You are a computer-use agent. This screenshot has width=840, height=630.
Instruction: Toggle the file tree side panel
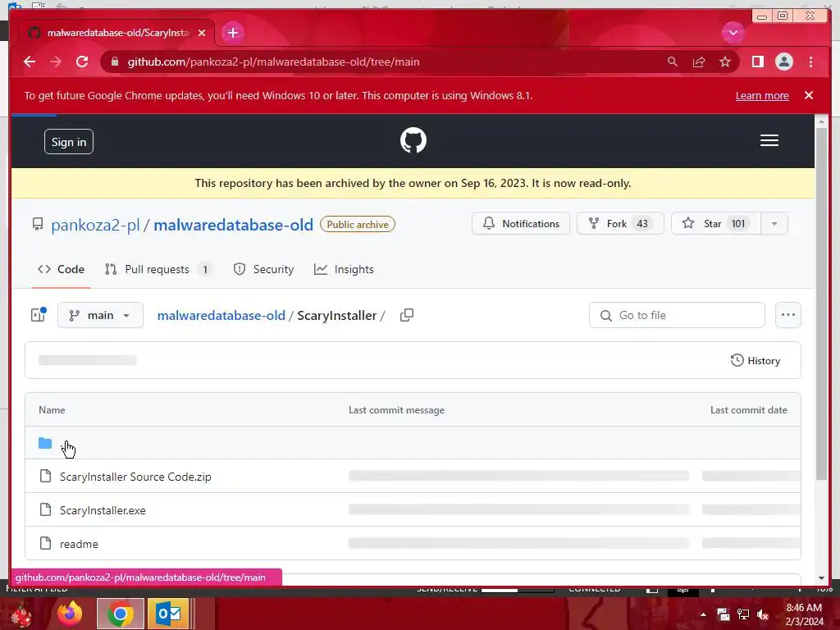point(38,315)
